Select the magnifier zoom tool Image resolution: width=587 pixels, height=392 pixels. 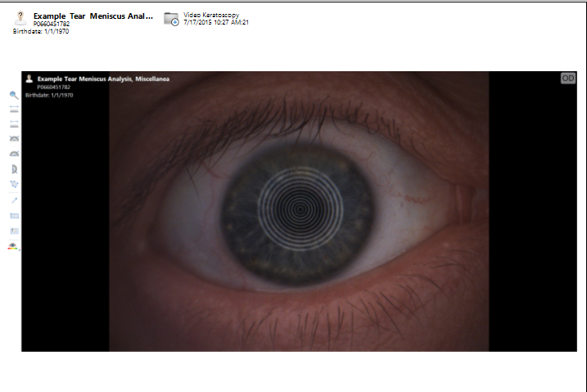[14, 95]
